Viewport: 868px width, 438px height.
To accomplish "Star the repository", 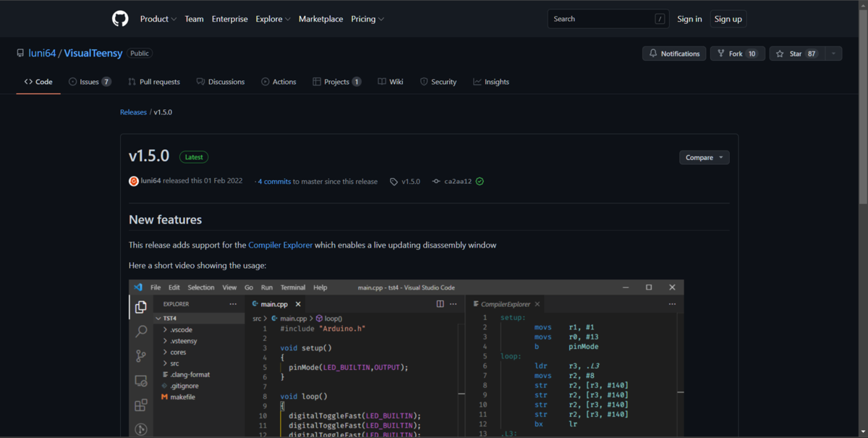I will (x=797, y=54).
